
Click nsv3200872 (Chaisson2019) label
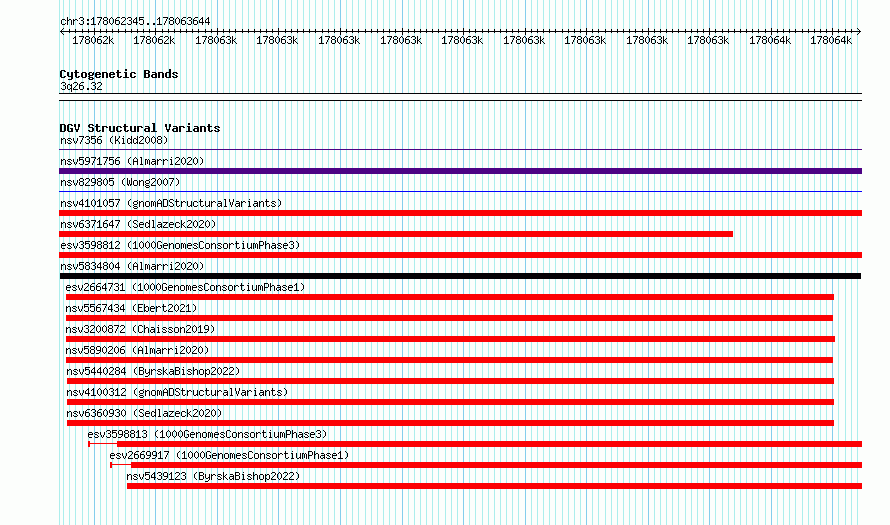tap(140, 329)
